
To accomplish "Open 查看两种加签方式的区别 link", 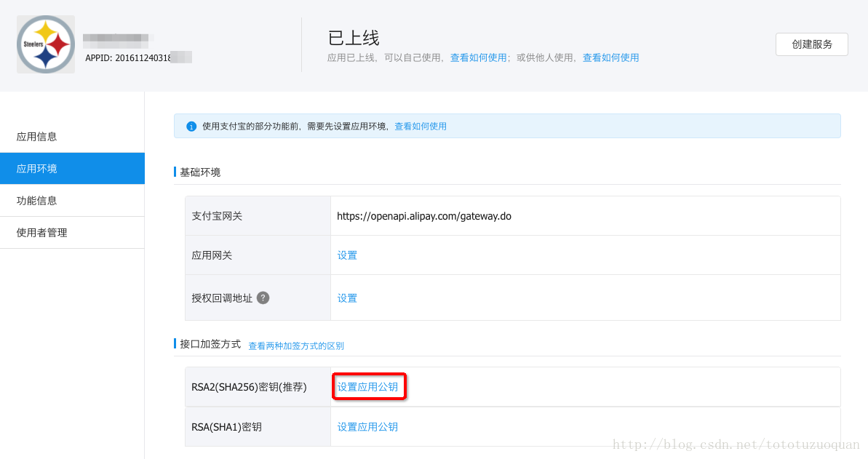I will click(296, 346).
